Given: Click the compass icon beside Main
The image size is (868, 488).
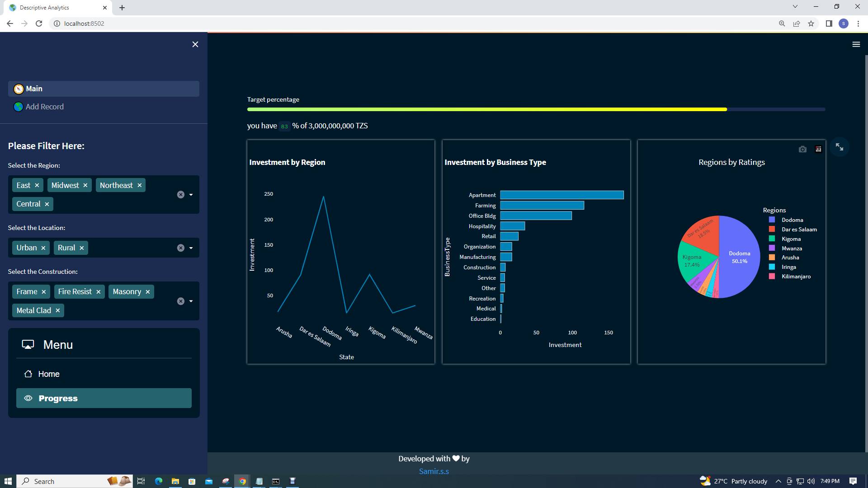Looking at the screenshot, I should pyautogui.click(x=18, y=89).
